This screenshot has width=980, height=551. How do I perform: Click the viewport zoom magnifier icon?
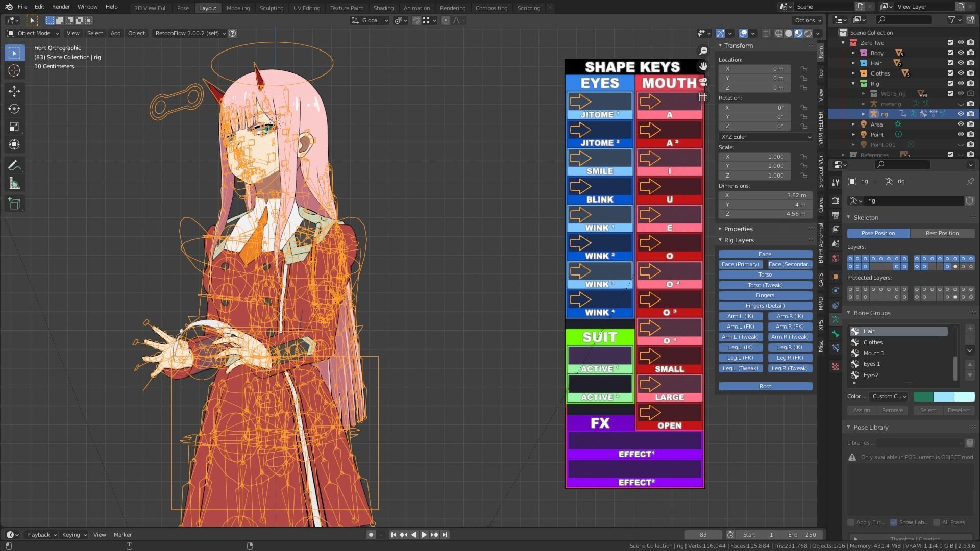click(703, 51)
